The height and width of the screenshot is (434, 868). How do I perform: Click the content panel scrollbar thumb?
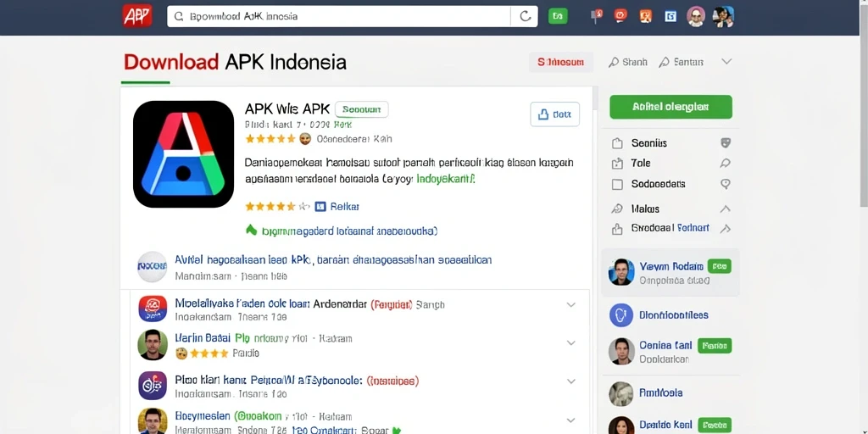[x=596, y=98]
